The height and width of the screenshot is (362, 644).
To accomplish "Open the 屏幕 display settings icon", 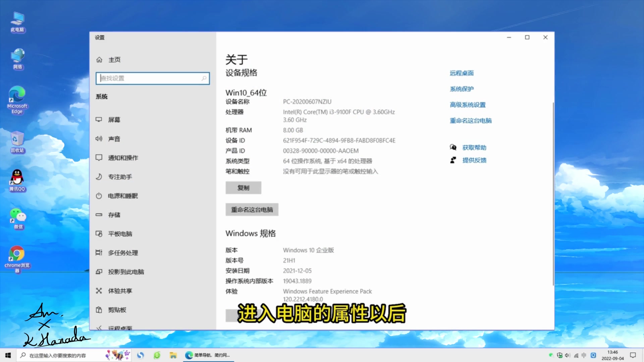I will pyautogui.click(x=99, y=120).
